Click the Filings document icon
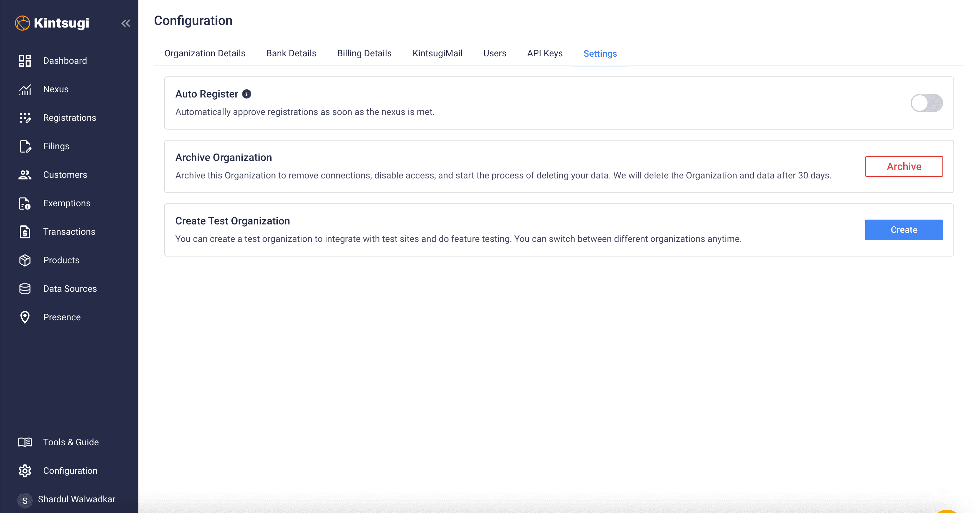Image resolution: width=980 pixels, height=513 pixels. (25, 146)
